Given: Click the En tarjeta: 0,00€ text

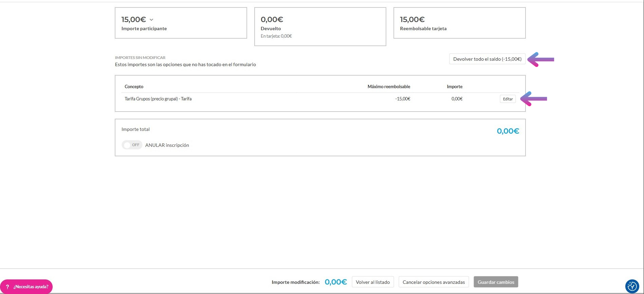Looking at the screenshot, I should pyautogui.click(x=276, y=36).
